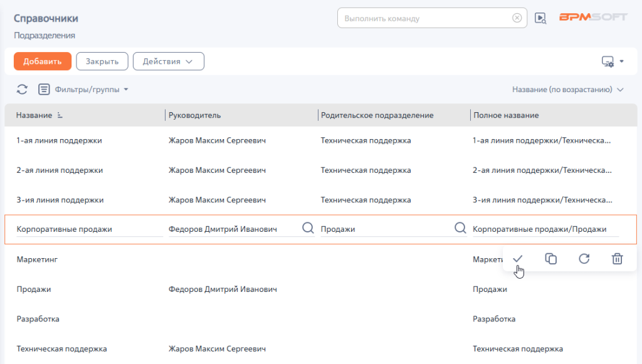This screenshot has height=364, width=642.
Task: Open the Фильтры/группы menu
Action: (x=83, y=90)
